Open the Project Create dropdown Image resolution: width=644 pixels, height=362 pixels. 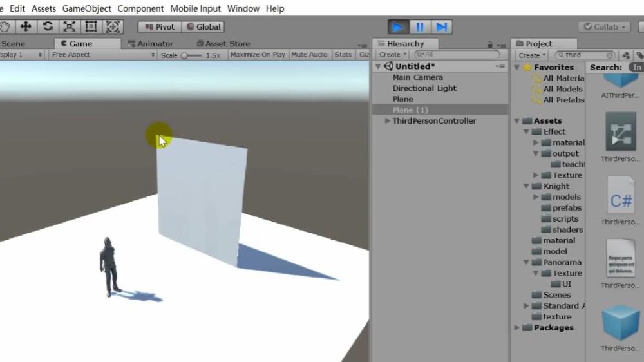[x=533, y=55]
